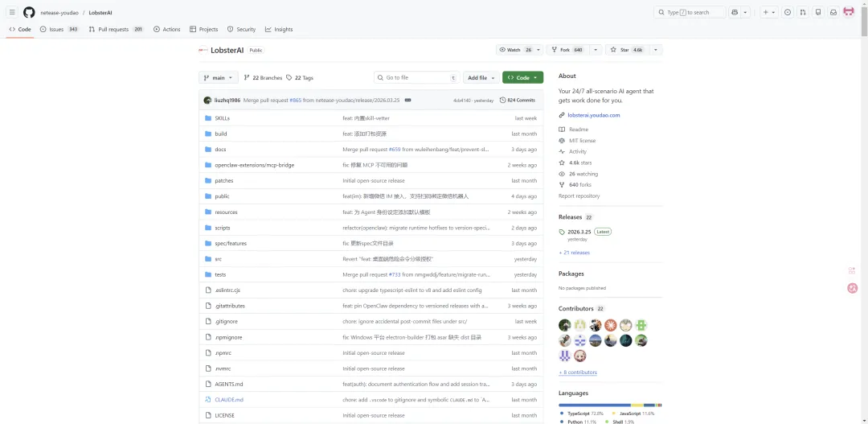View repository Activity
Viewport: 868px width, 424px height.
coord(578,151)
